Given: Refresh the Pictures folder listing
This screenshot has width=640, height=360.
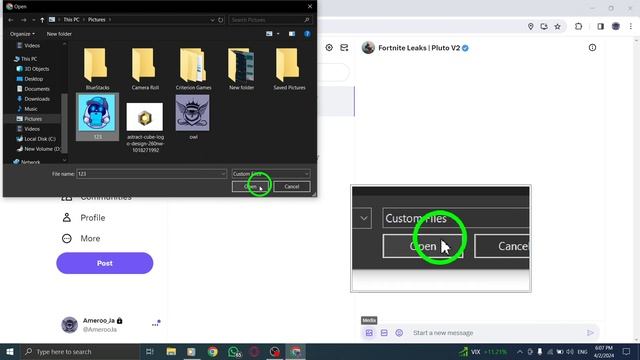Looking at the screenshot, I should (x=221, y=20).
